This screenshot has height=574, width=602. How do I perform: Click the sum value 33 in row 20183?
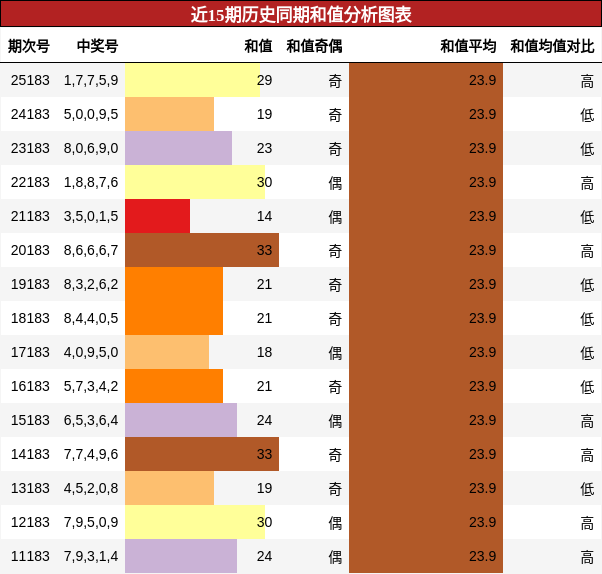265,250
